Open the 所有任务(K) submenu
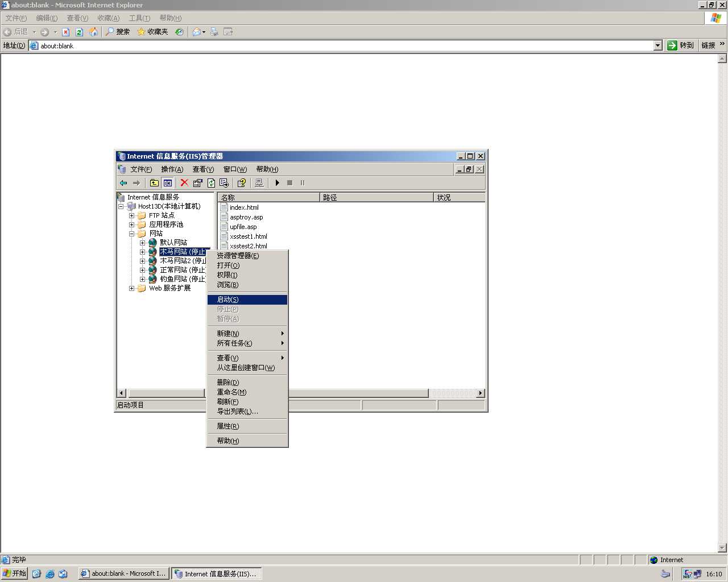The image size is (728, 582). point(247,343)
